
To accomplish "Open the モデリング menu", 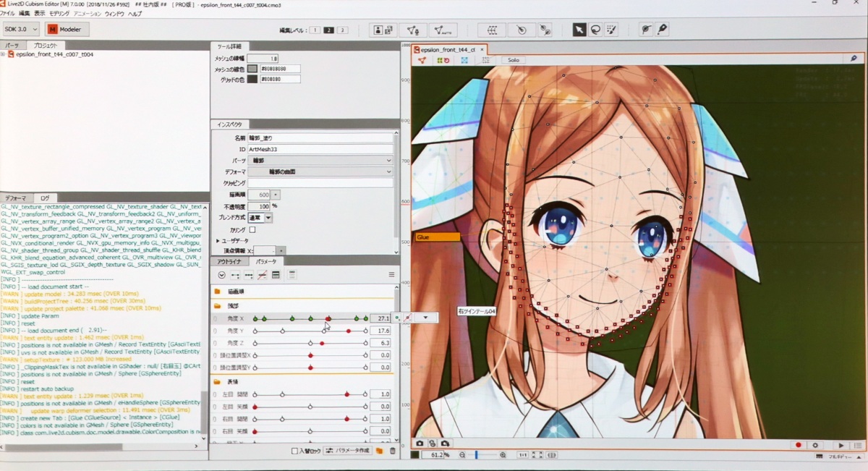I will [x=59, y=14].
